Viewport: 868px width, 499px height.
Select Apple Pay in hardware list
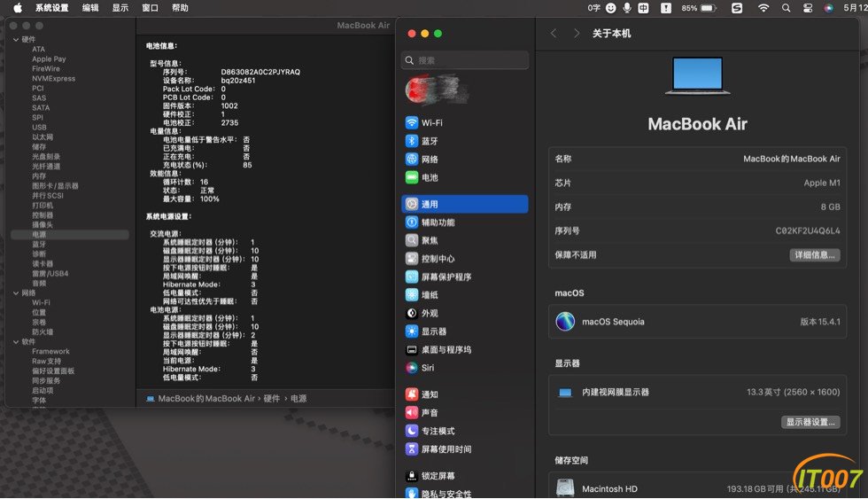click(49, 58)
